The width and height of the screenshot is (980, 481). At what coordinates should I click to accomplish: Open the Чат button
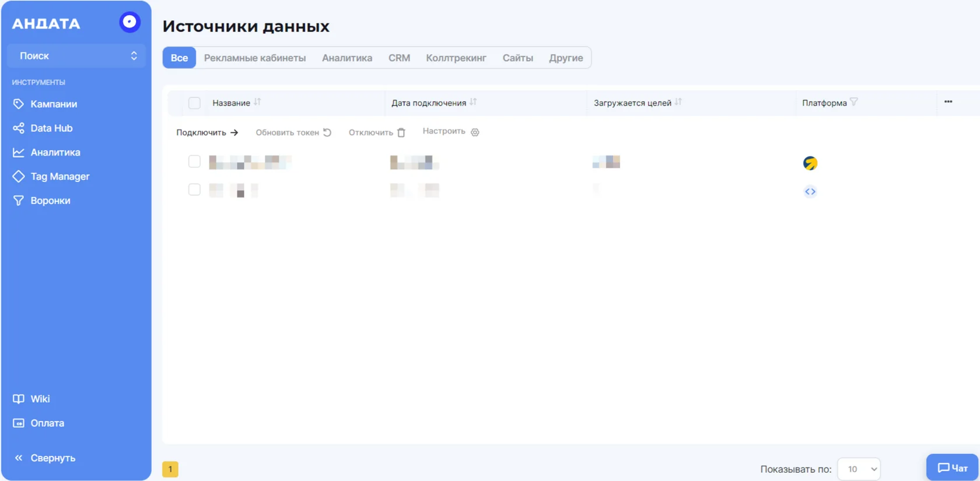pyautogui.click(x=952, y=468)
